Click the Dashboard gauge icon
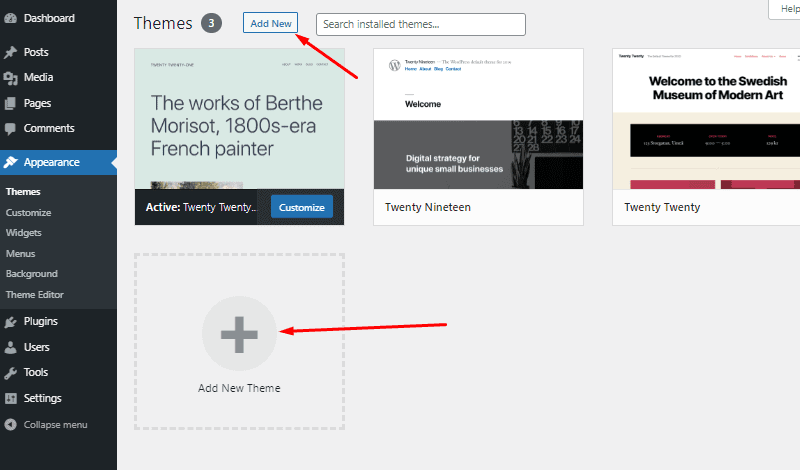Image resolution: width=800 pixels, height=470 pixels. (x=10, y=18)
